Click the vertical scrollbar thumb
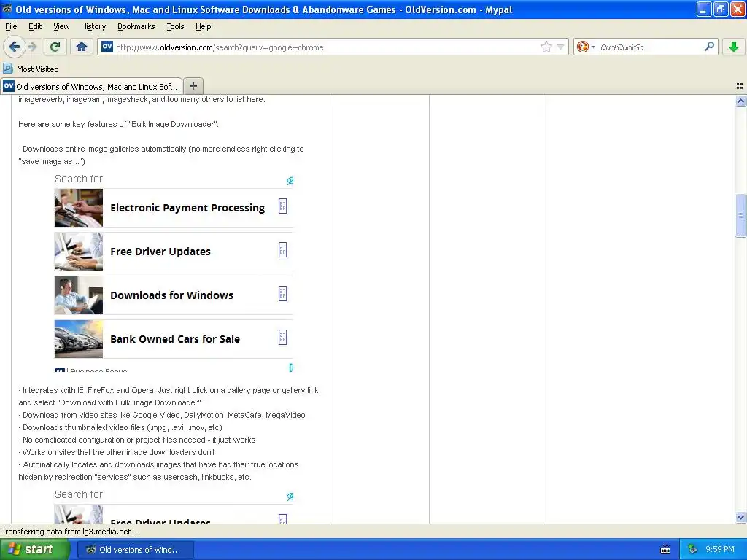Image resolution: width=747 pixels, height=560 pixels. tap(740, 215)
